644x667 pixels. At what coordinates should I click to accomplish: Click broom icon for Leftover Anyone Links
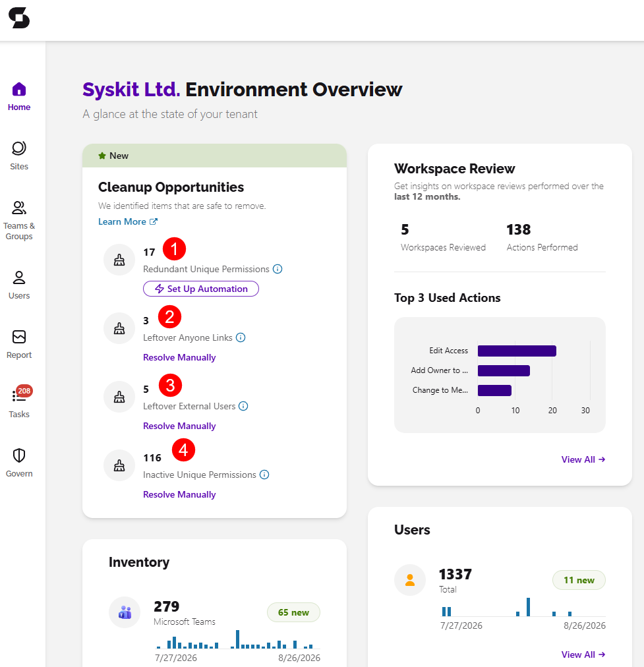pyautogui.click(x=119, y=328)
